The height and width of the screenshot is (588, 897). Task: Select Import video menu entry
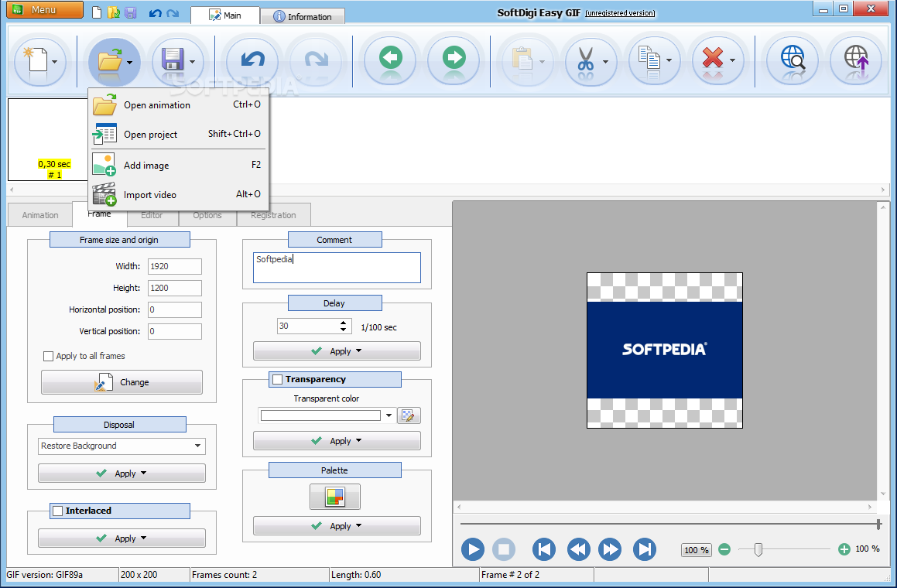pos(177,194)
